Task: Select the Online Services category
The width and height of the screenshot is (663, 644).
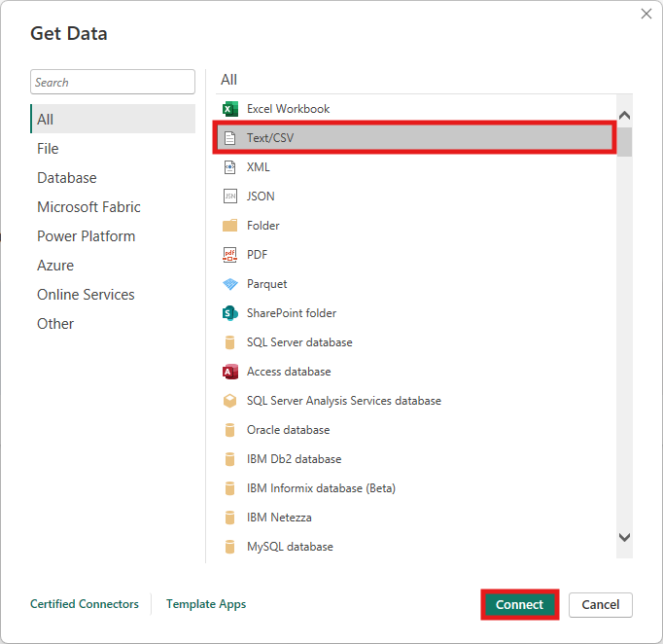Action: coord(113,295)
